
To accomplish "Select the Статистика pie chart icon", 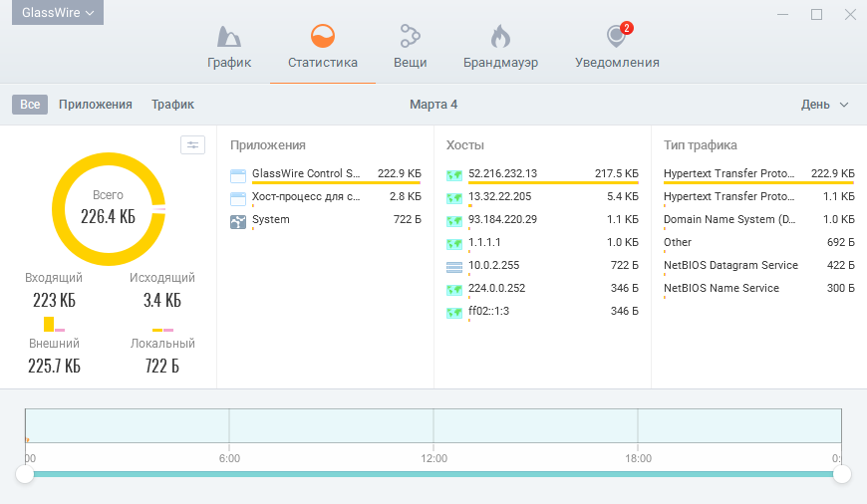I will [x=322, y=36].
